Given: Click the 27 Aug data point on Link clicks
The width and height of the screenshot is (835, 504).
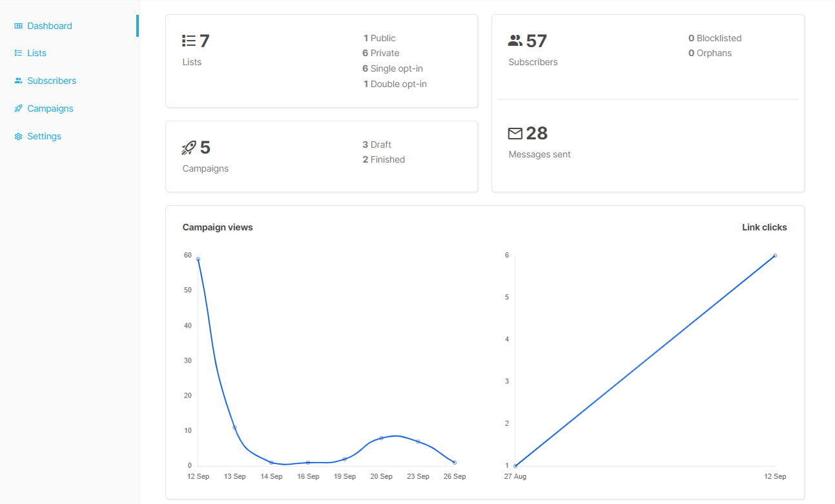Looking at the screenshot, I should pyautogui.click(x=515, y=465).
